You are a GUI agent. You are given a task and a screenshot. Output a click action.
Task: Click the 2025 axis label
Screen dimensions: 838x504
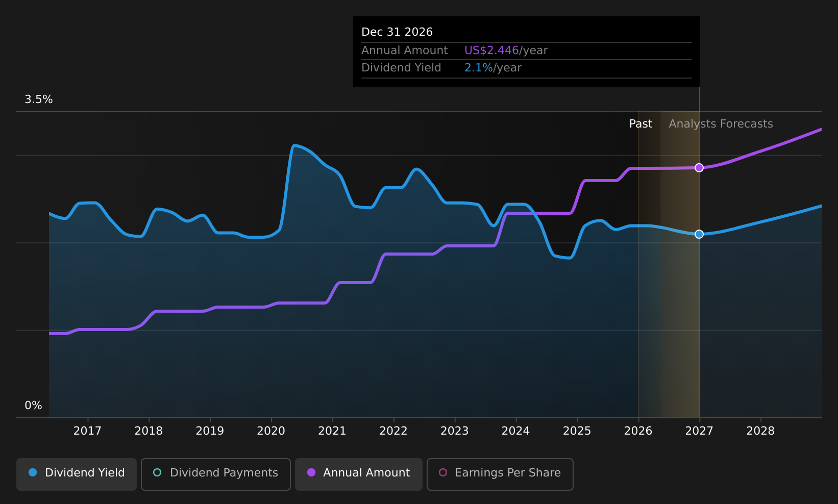(x=577, y=431)
